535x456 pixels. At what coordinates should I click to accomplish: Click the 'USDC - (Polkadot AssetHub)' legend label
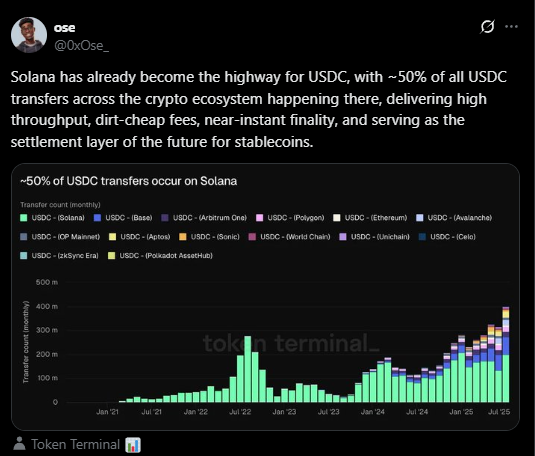[166, 256]
